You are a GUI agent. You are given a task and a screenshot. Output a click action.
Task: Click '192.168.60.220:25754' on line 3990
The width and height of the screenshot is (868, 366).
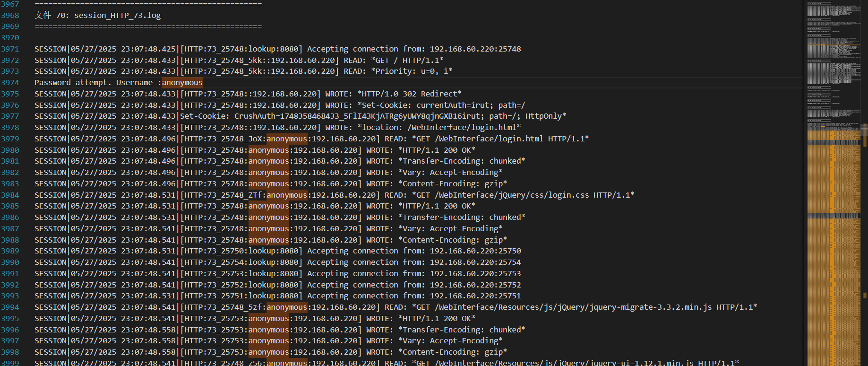475,262
